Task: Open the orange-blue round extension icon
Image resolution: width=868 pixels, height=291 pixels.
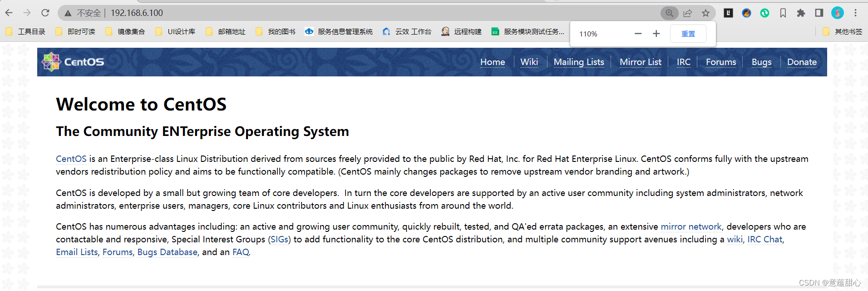Action: [x=746, y=13]
